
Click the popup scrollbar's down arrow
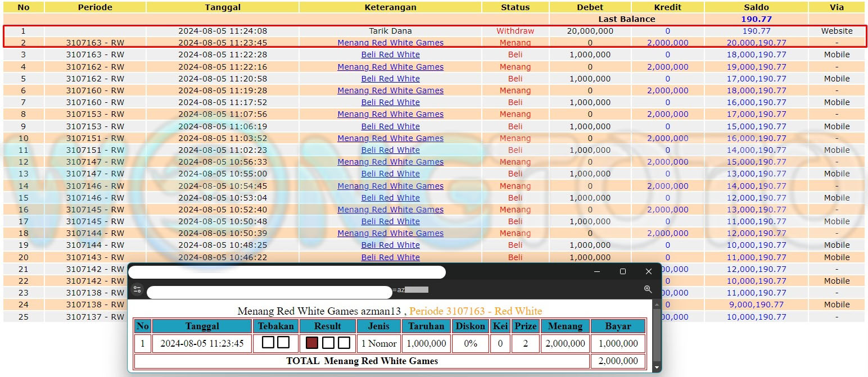point(656,367)
